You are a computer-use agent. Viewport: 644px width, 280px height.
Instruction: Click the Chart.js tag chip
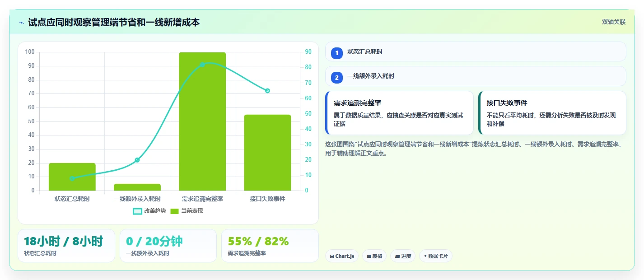pos(342,256)
